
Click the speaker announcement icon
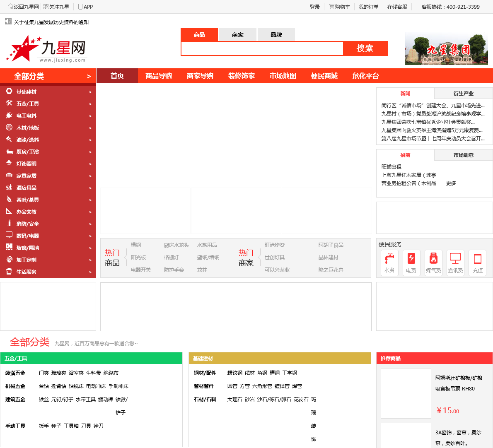tap(8, 22)
